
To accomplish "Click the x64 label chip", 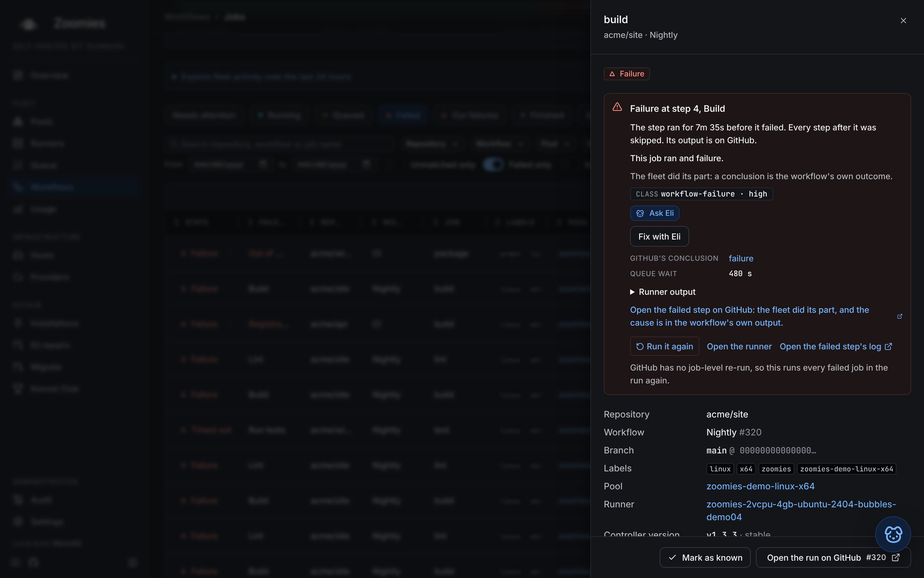I will [746, 469].
